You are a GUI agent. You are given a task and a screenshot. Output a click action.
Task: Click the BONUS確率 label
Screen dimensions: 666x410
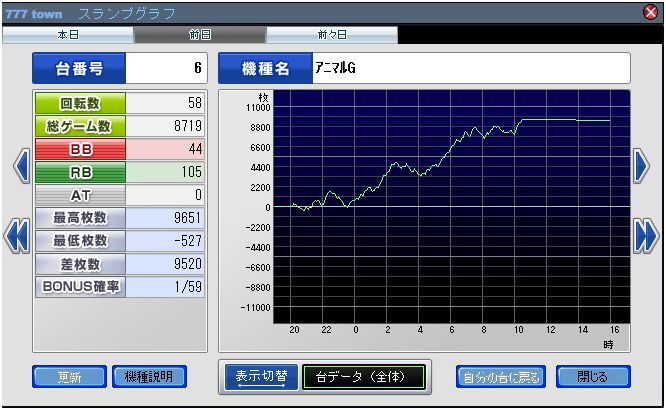(x=80, y=287)
